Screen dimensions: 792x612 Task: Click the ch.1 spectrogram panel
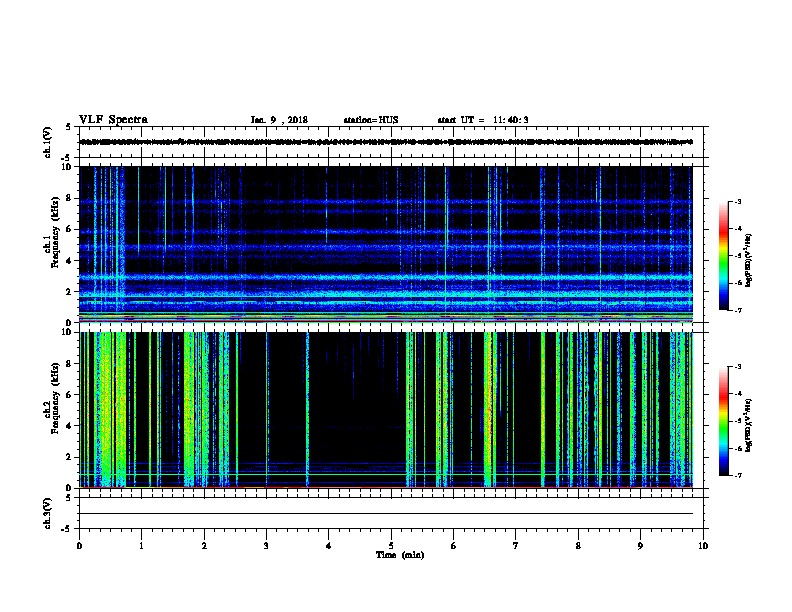tap(386, 244)
